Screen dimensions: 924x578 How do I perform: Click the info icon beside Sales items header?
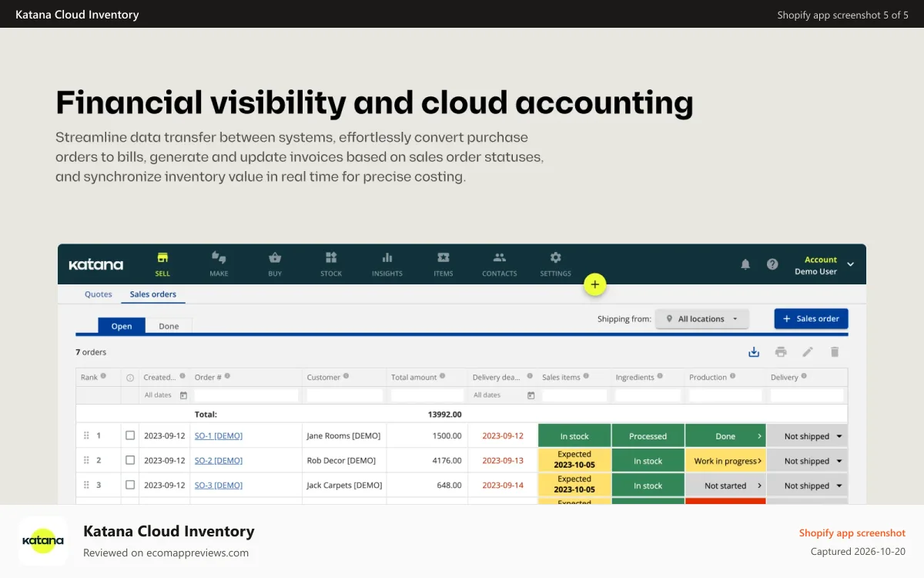click(x=586, y=377)
